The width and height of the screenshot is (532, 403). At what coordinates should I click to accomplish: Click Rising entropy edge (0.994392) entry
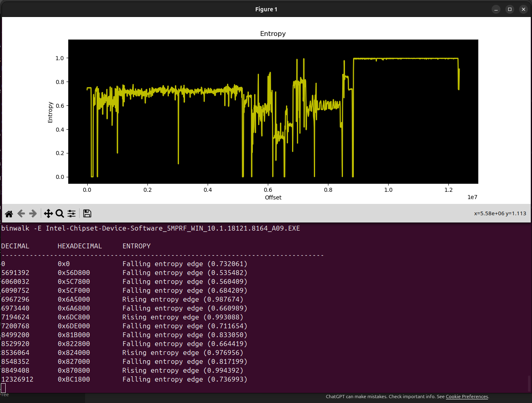[183, 370]
